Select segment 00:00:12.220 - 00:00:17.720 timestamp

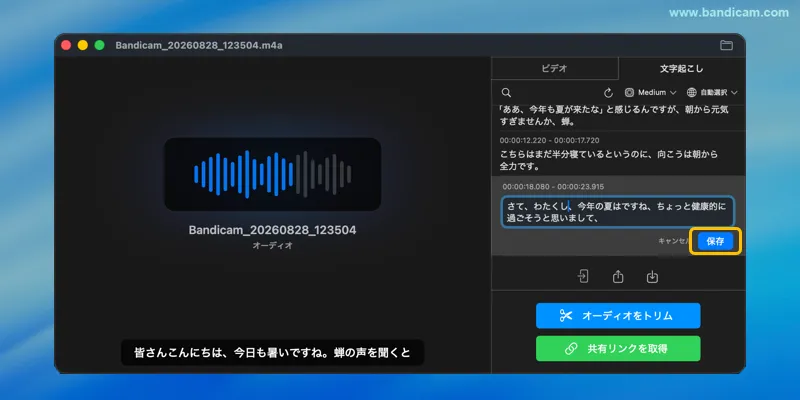[549, 140]
